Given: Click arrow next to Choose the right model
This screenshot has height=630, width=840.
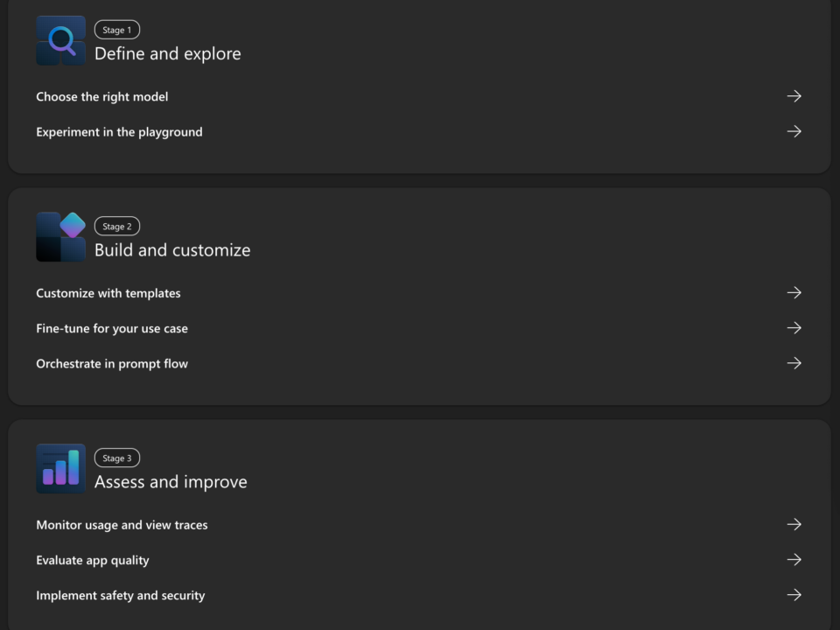Looking at the screenshot, I should click(794, 96).
